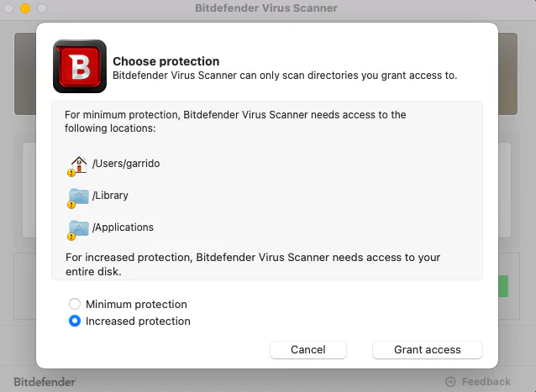Click the /Applications path text
Viewport: 536px width, 392px height.
coord(123,227)
